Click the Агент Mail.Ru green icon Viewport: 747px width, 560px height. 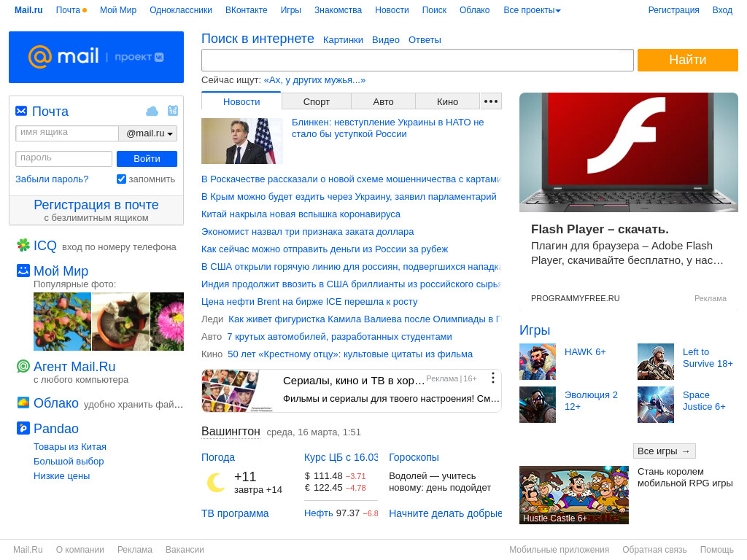pos(23,366)
